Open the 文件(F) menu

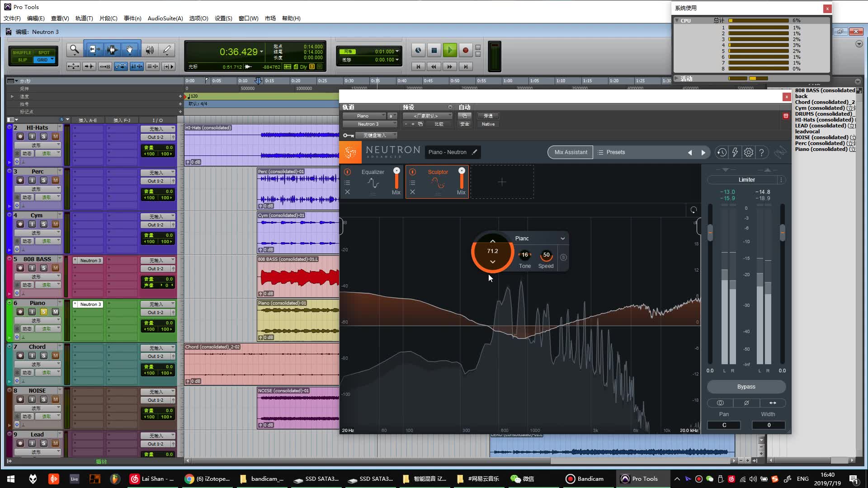pos(12,19)
